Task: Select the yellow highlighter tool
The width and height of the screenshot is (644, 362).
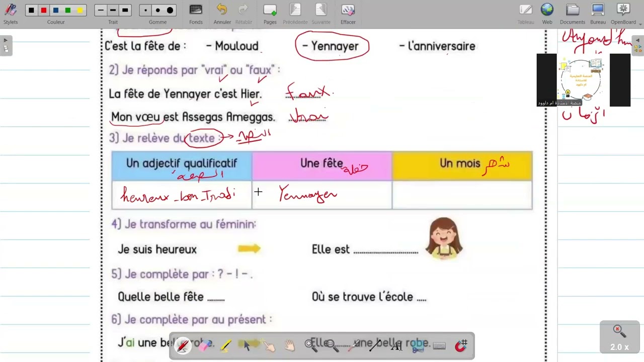Action: tap(226, 346)
